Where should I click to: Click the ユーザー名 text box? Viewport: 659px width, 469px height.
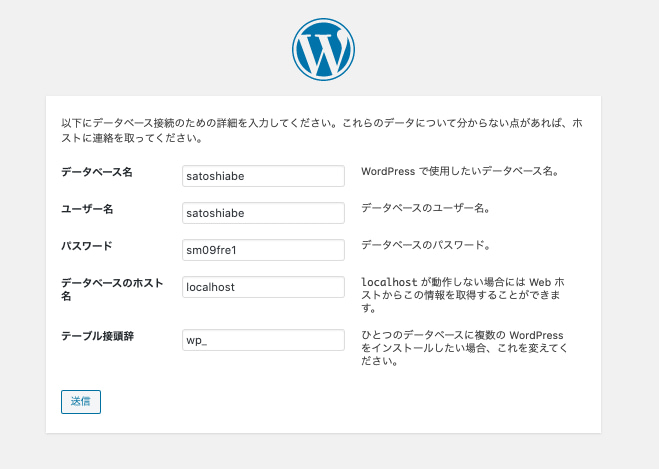coord(264,213)
